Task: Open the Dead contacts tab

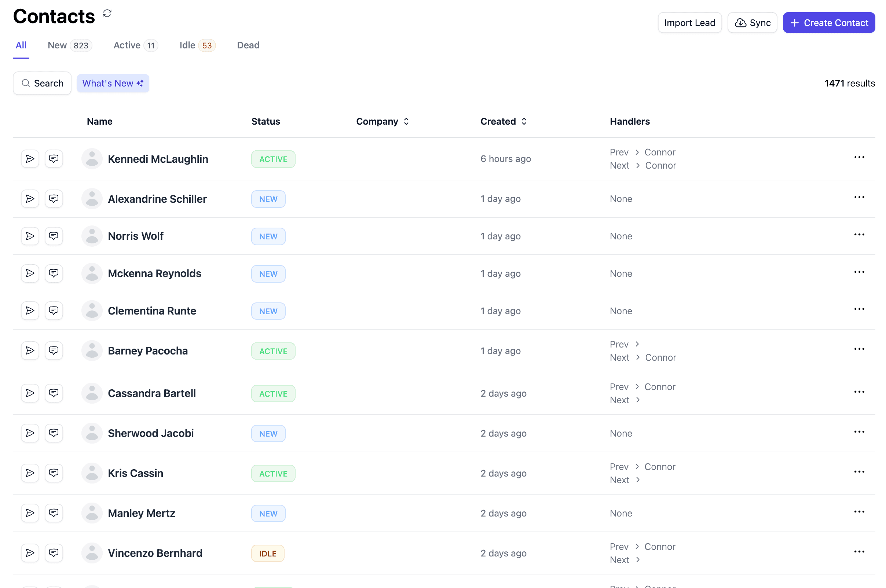Action: 248,45
